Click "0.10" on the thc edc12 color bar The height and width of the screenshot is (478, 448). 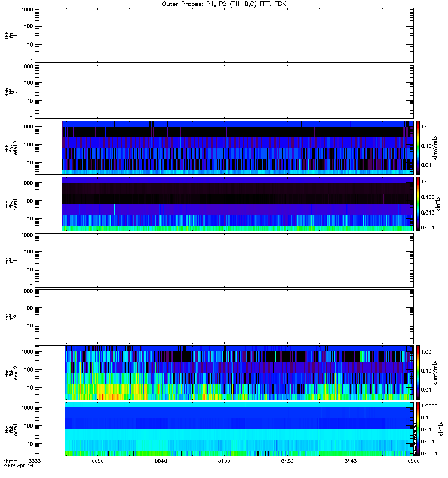[426, 370]
